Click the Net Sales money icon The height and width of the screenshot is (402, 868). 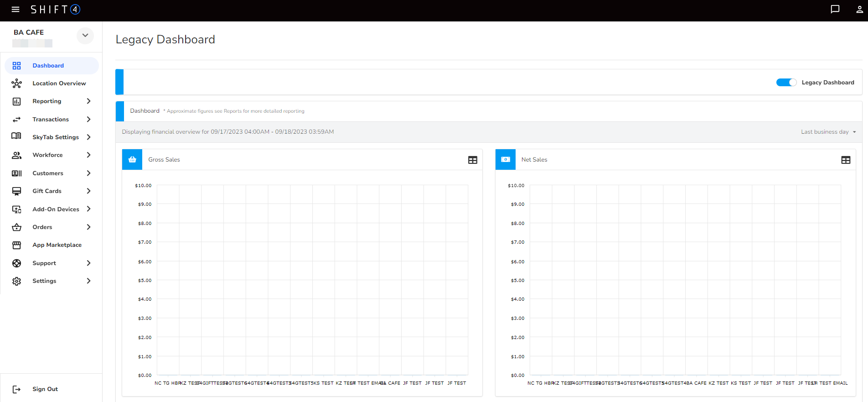click(x=505, y=160)
